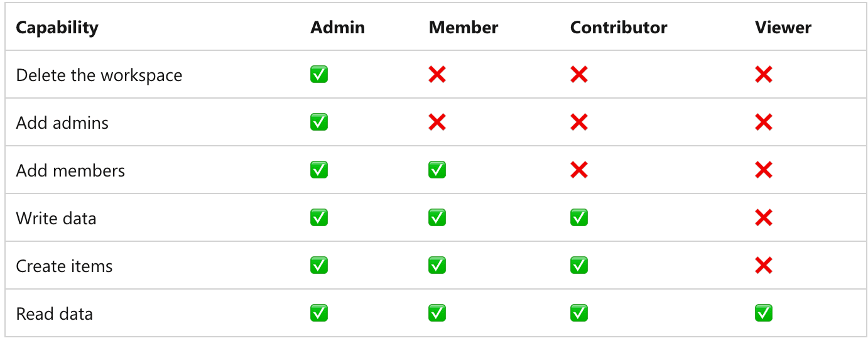Click the Member checkmark for Add members

point(437,170)
